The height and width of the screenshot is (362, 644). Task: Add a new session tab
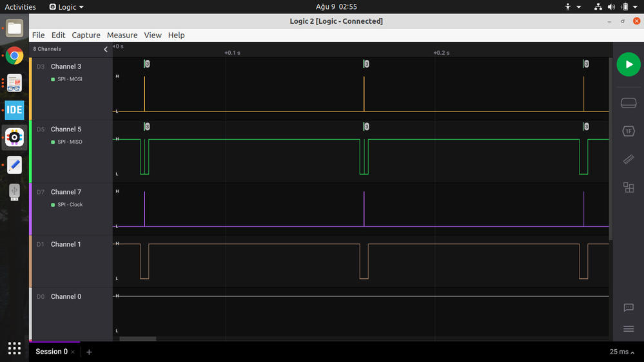click(89, 352)
